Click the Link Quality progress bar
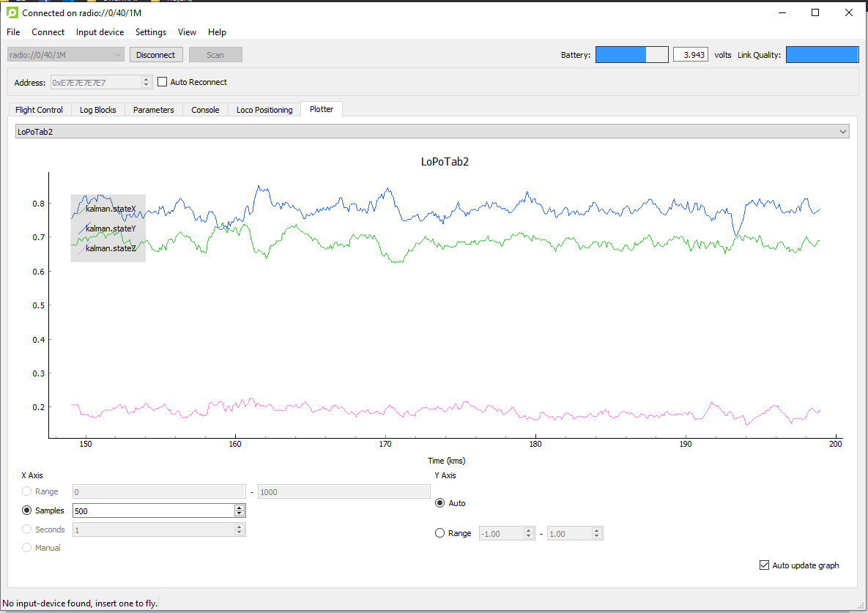This screenshot has height=613, width=868. pos(822,55)
